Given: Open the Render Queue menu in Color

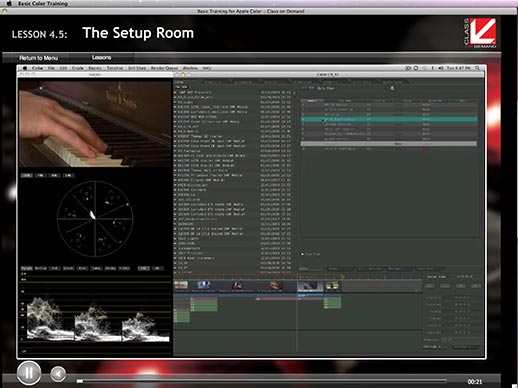Looking at the screenshot, I should click(164, 68).
